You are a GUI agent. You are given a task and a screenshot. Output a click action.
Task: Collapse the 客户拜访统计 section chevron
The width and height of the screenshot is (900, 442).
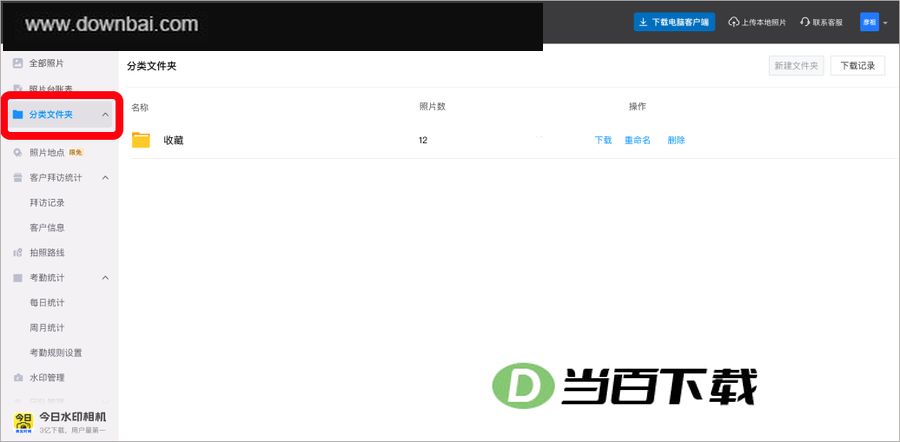pos(105,178)
